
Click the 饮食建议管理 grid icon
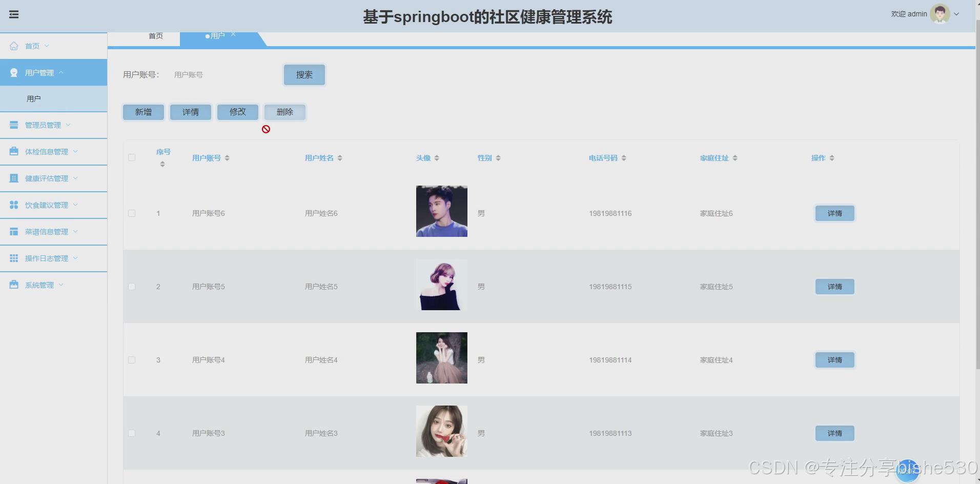(14, 205)
